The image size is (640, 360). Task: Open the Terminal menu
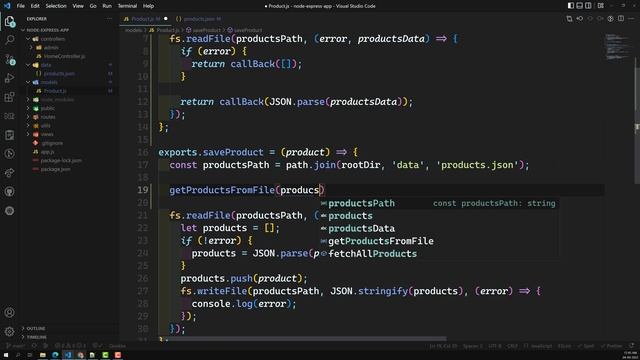pyautogui.click(x=127, y=6)
